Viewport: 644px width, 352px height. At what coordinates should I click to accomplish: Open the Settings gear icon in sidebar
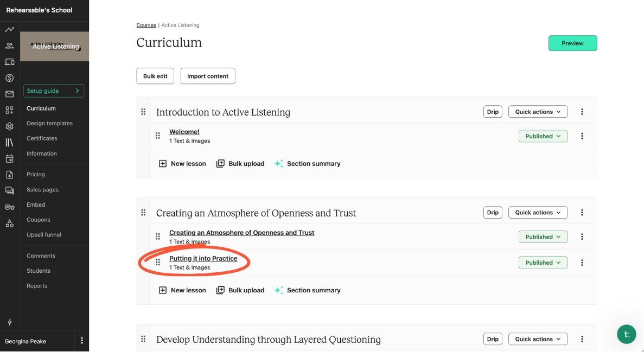click(x=9, y=126)
